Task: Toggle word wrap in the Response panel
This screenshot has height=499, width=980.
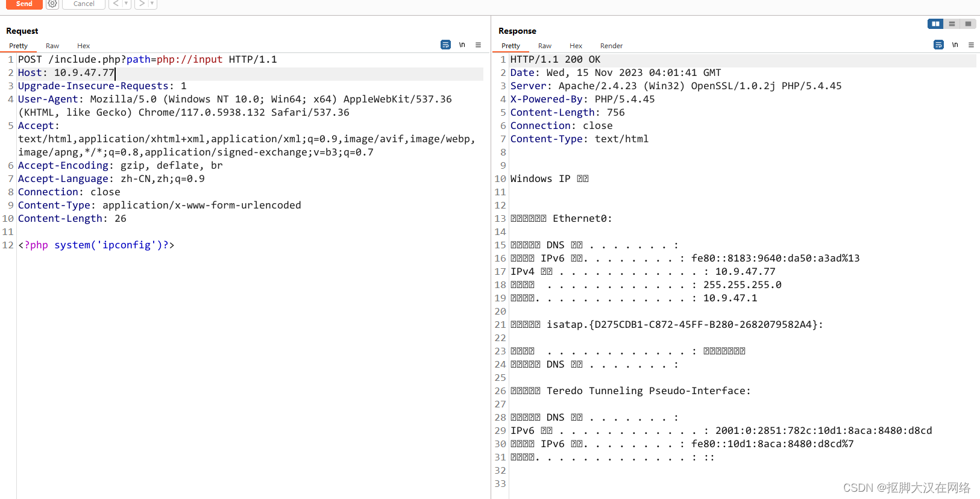Action: coord(938,45)
